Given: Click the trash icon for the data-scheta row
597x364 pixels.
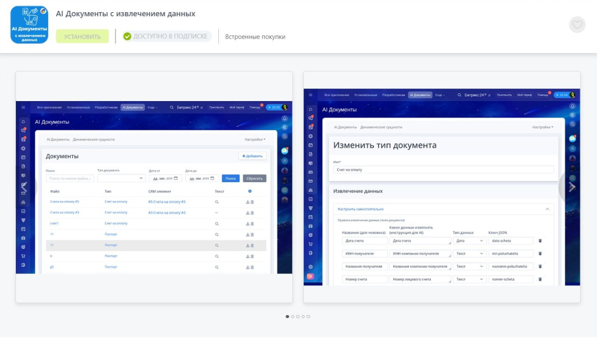Looking at the screenshot, I should coord(540,241).
